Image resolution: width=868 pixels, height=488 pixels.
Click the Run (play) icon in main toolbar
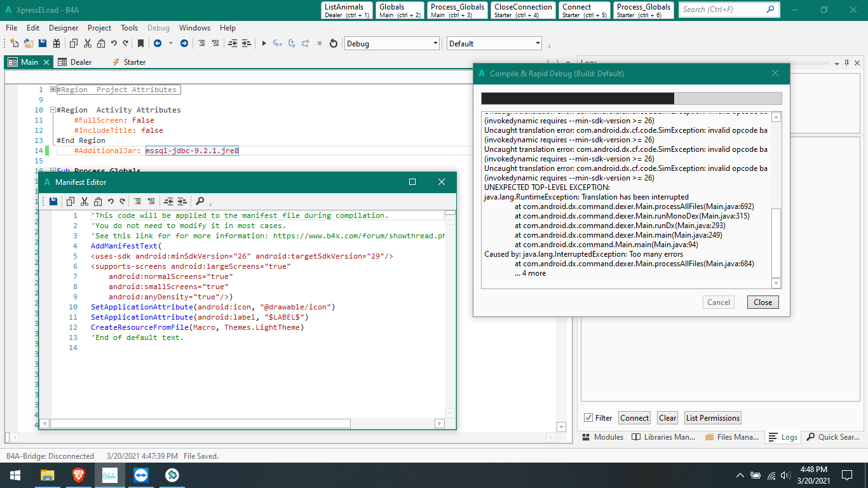coord(264,44)
